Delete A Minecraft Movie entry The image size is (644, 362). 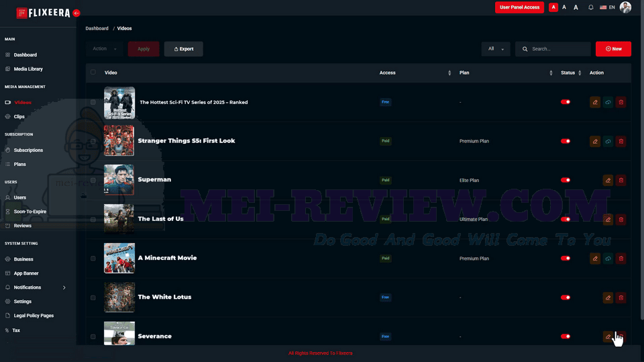point(621,259)
